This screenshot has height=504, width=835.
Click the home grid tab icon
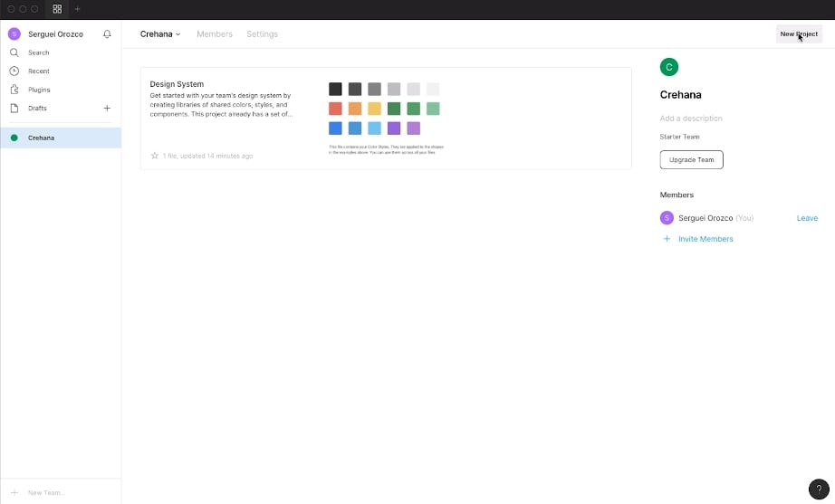point(57,9)
